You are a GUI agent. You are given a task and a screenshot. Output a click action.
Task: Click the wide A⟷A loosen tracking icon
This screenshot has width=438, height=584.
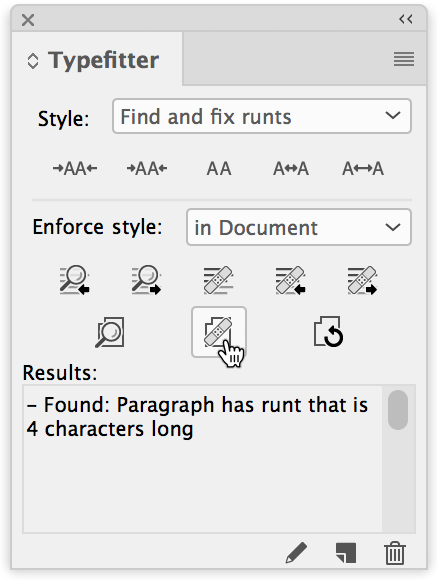tap(363, 169)
